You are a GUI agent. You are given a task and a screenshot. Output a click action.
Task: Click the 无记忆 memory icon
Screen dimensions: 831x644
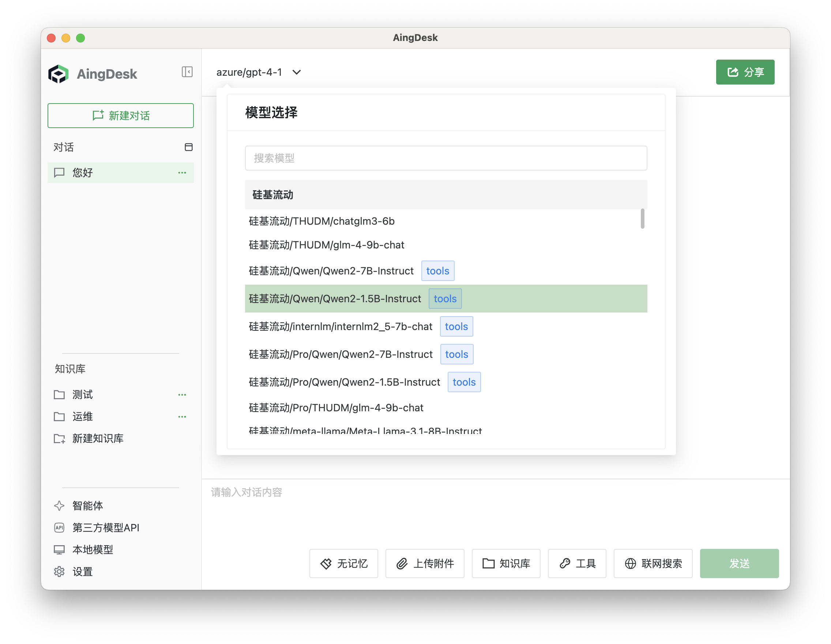tap(327, 563)
